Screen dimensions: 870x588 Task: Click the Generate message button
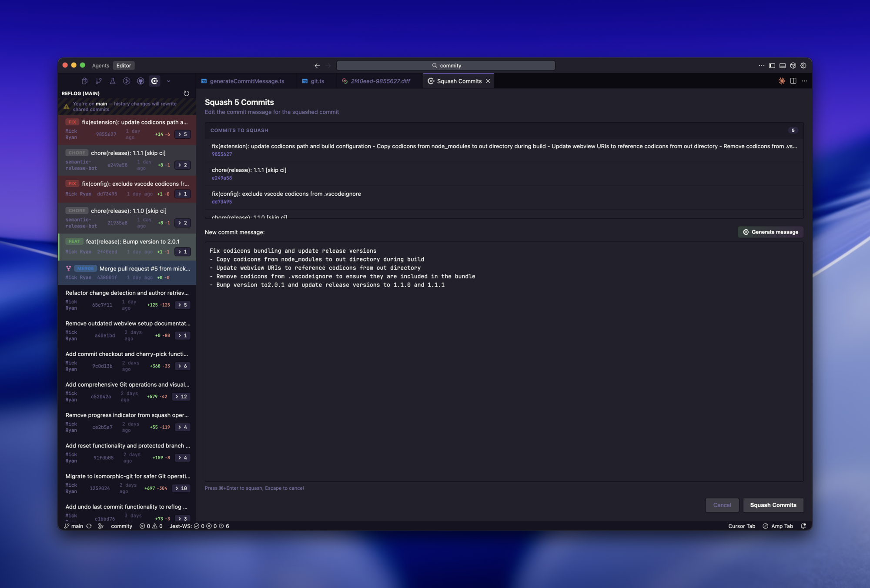[770, 232]
